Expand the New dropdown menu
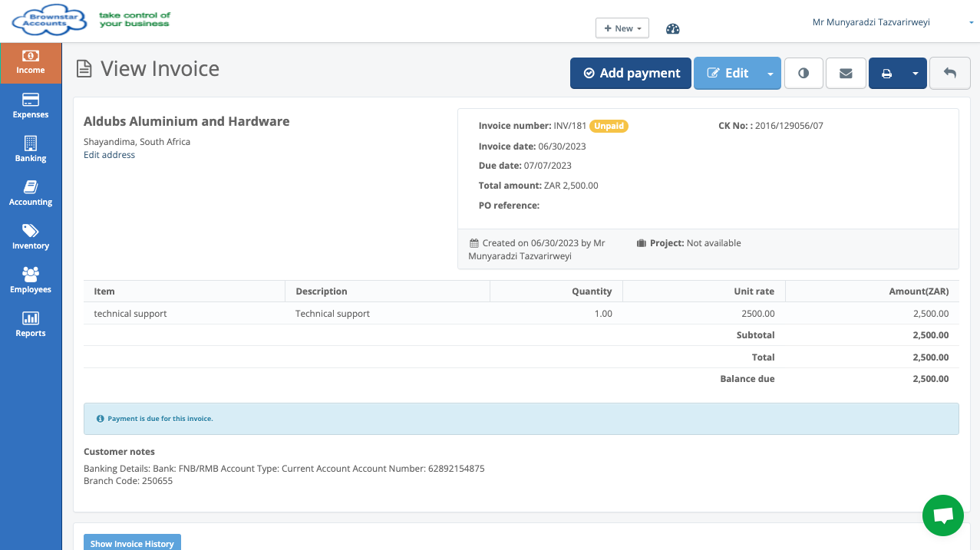This screenshot has width=980, height=550. click(x=622, y=28)
